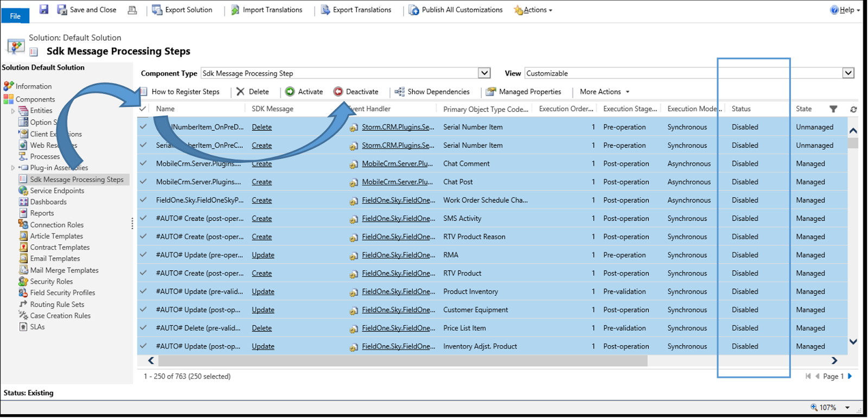The width and height of the screenshot is (868, 418).
Task: Open the Help menu
Action: [x=845, y=10]
